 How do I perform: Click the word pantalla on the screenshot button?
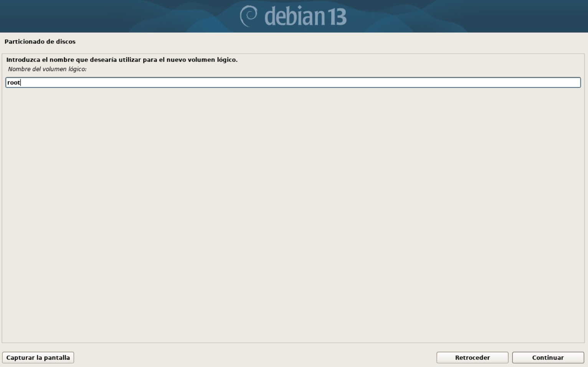pos(57,357)
